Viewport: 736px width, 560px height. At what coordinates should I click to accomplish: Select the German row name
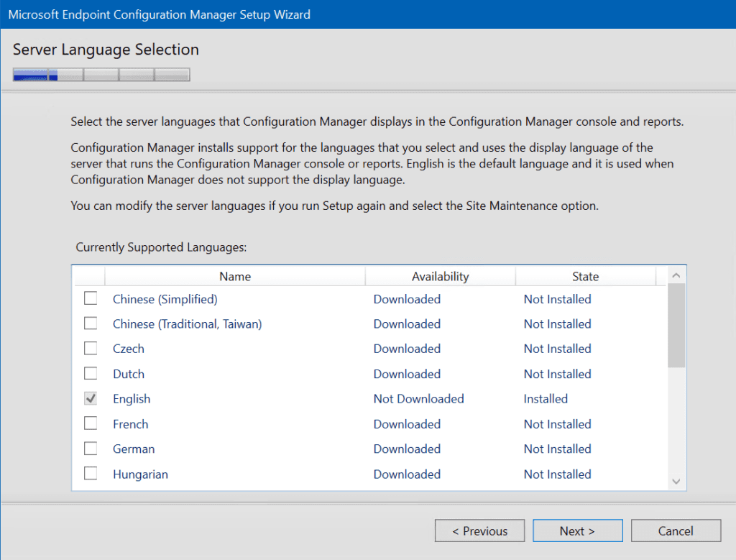pyautogui.click(x=134, y=449)
